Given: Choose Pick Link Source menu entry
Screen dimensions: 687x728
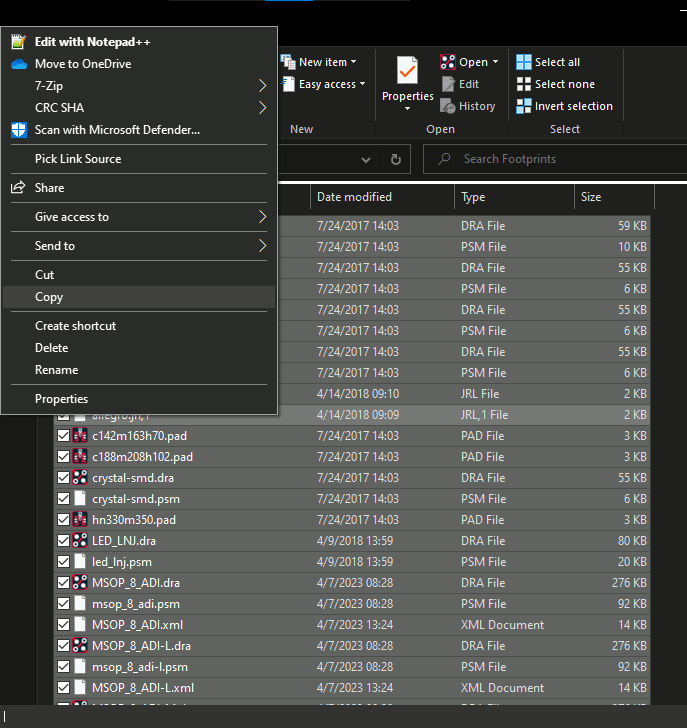Looking at the screenshot, I should click(x=139, y=159).
